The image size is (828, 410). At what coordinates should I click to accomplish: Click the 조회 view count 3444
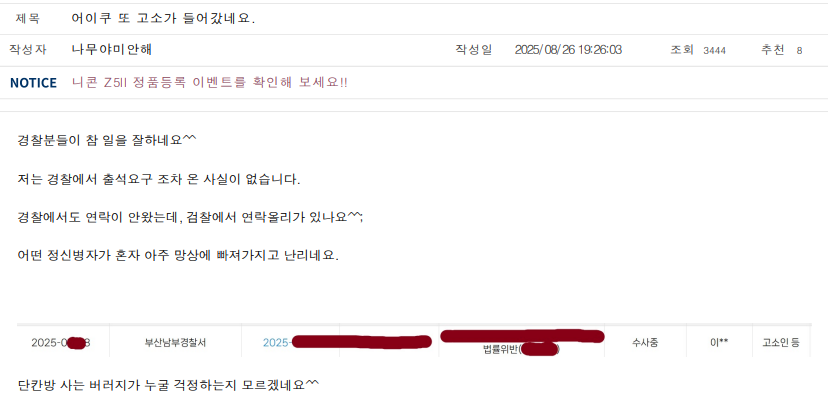[714, 51]
